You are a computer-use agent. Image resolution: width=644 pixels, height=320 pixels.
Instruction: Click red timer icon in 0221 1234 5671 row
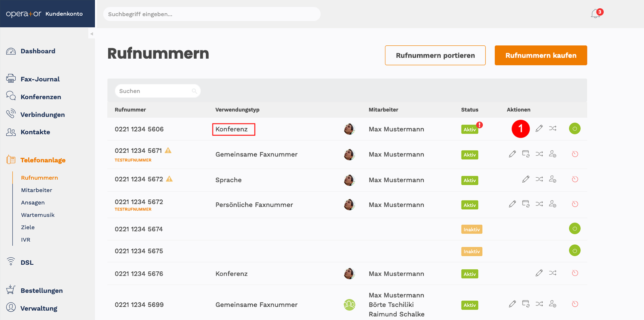(575, 154)
